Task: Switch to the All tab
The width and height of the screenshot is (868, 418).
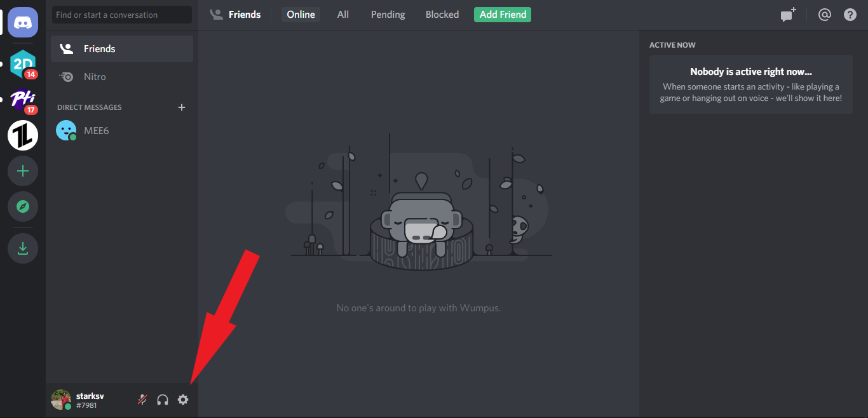Action: click(x=343, y=15)
